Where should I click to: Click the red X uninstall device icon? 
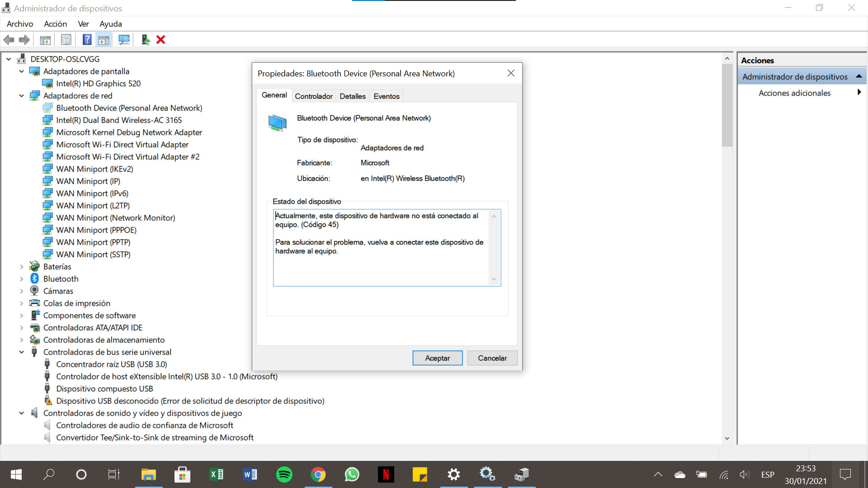(x=160, y=40)
